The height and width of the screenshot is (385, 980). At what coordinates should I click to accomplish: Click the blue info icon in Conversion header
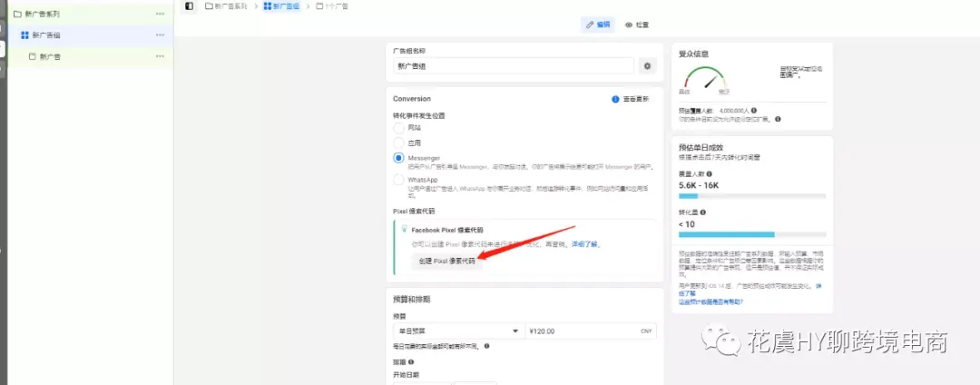click(615, 99)
